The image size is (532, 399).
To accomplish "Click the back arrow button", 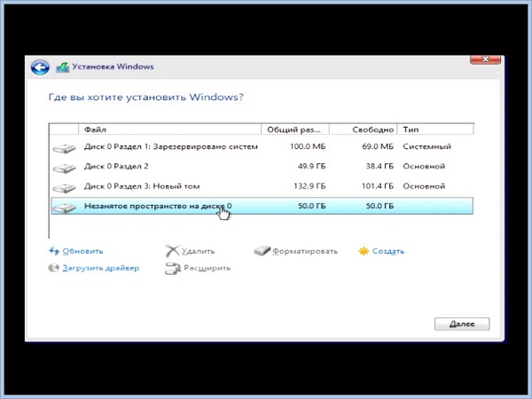I will pyautogui.click(x=39, y=67).
